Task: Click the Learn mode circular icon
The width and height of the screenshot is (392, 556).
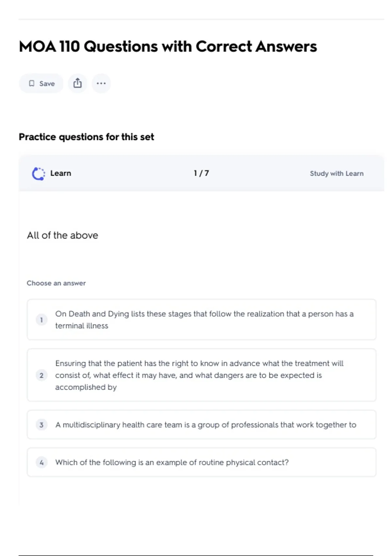Action: 39,174
